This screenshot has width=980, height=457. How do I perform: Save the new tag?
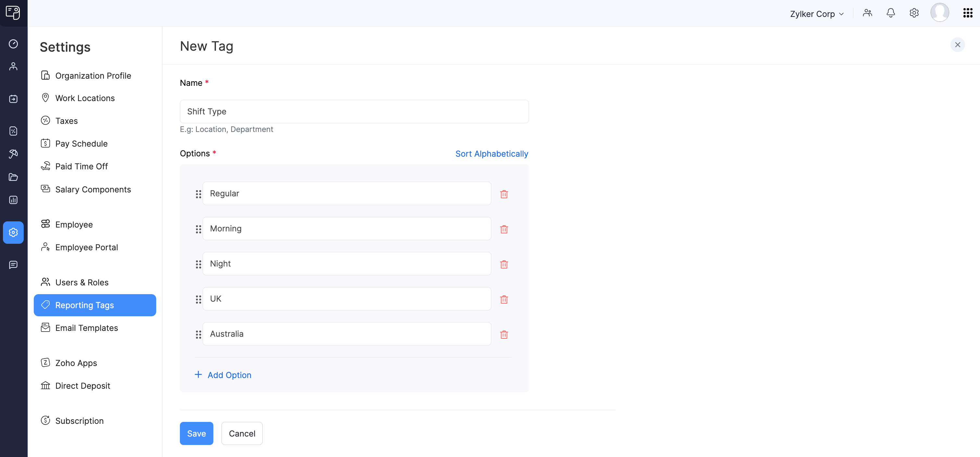click(196, 433)
